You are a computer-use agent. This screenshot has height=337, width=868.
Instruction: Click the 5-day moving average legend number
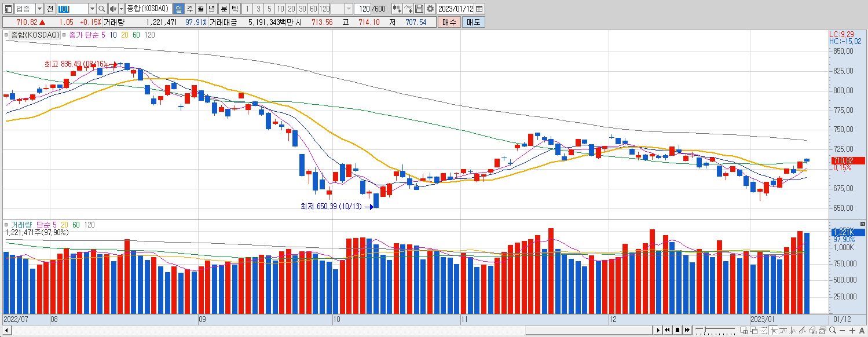pyautogui.click(x=103, y=35)
